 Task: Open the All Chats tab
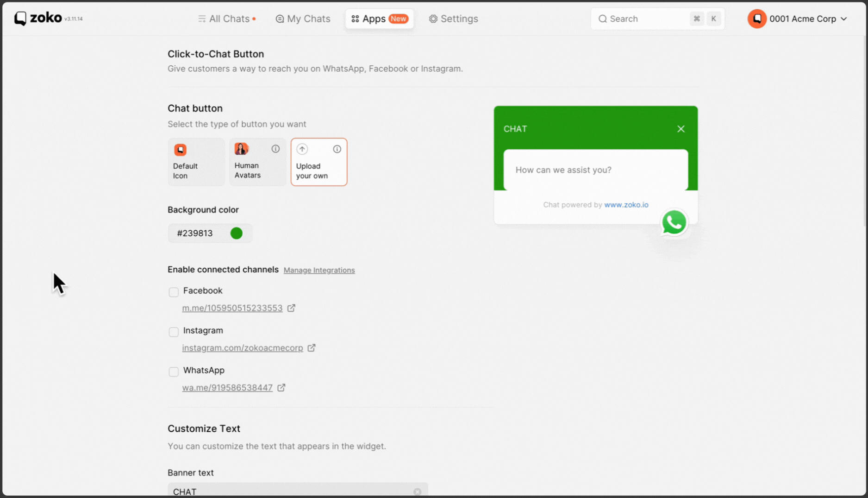227,19
